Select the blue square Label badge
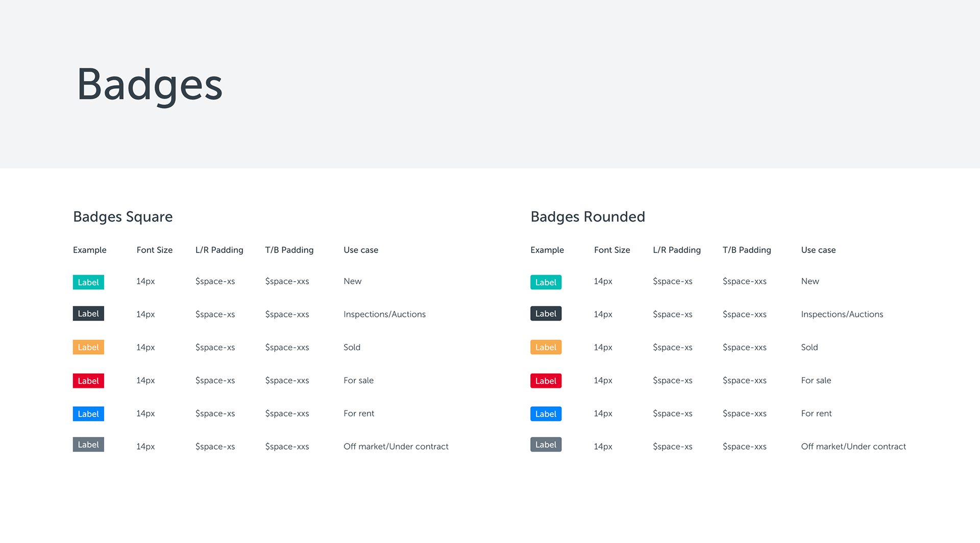This screenshot has height=543, width=980. pyautogui.click(x=88, y=414)
